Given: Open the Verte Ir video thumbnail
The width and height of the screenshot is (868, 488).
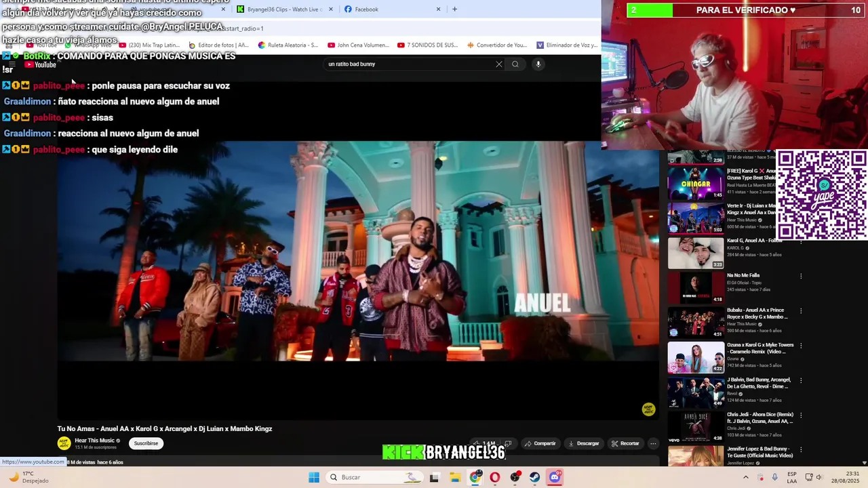Looking at the screenshot, I should click(696, 218).
